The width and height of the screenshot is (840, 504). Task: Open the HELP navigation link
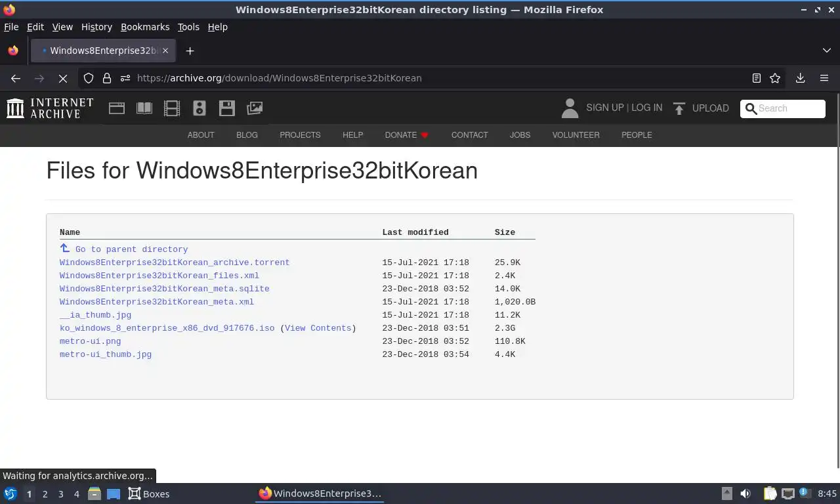pyautogui.click(x=352, y=135)
